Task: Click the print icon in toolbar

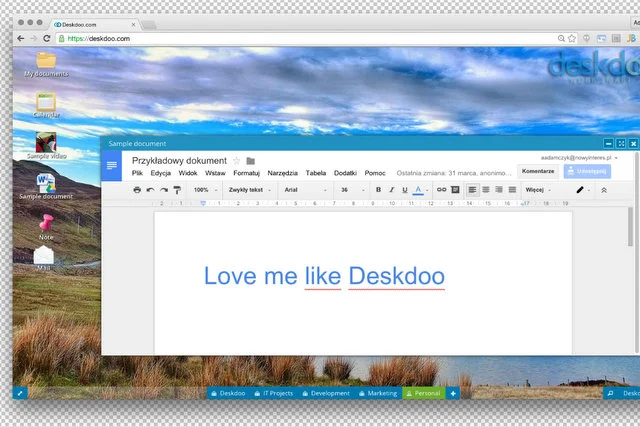Action: coord(137,190)
